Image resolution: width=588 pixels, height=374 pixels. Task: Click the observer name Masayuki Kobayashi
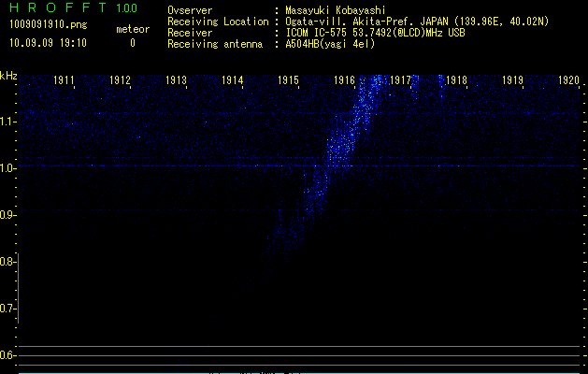click(336, 10)
